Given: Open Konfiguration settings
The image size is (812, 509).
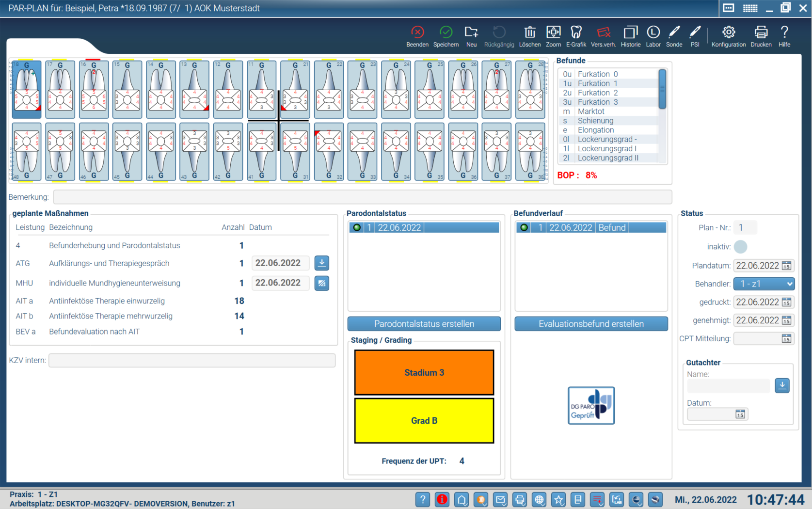Looking at the screenshot, I should click(x=728, y=32).
